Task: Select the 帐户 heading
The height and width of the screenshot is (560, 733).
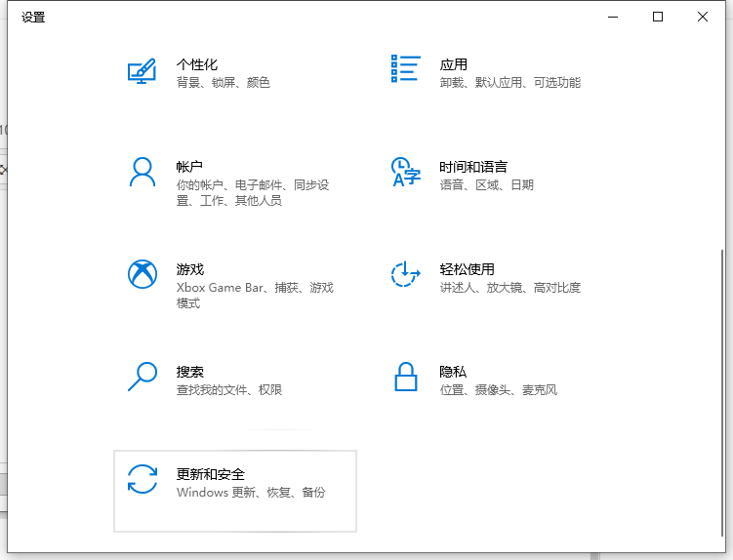Action: 189,167
